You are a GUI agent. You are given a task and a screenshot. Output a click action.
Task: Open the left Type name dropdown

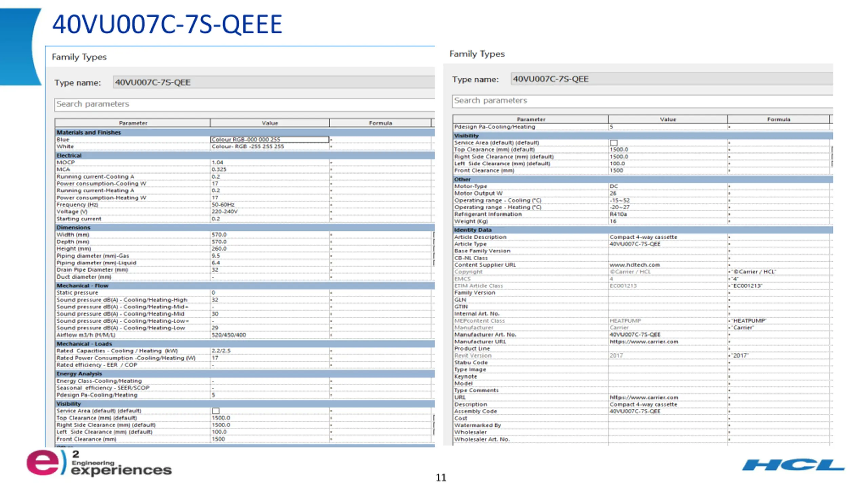(274, 82)
